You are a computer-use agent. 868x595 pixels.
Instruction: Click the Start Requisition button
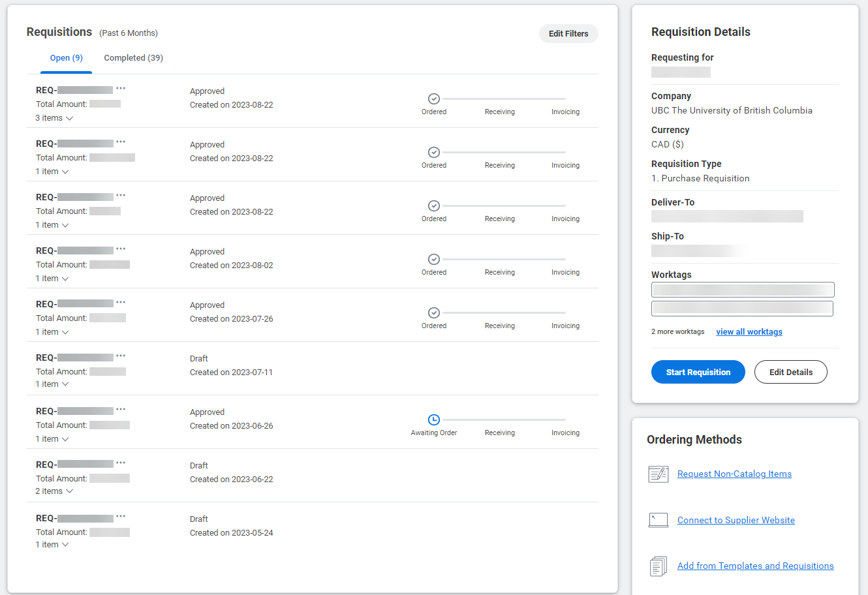(x=698, y=372)
